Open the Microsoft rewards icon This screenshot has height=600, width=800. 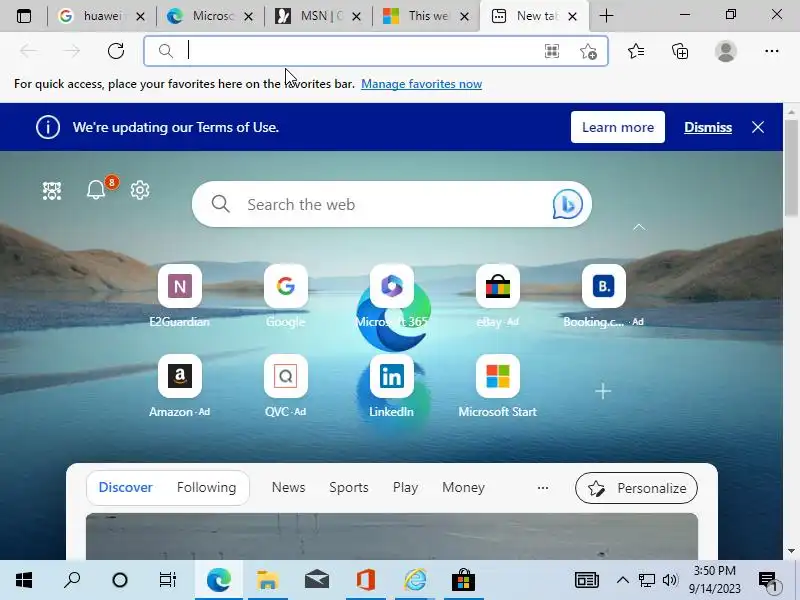(52, 190)
